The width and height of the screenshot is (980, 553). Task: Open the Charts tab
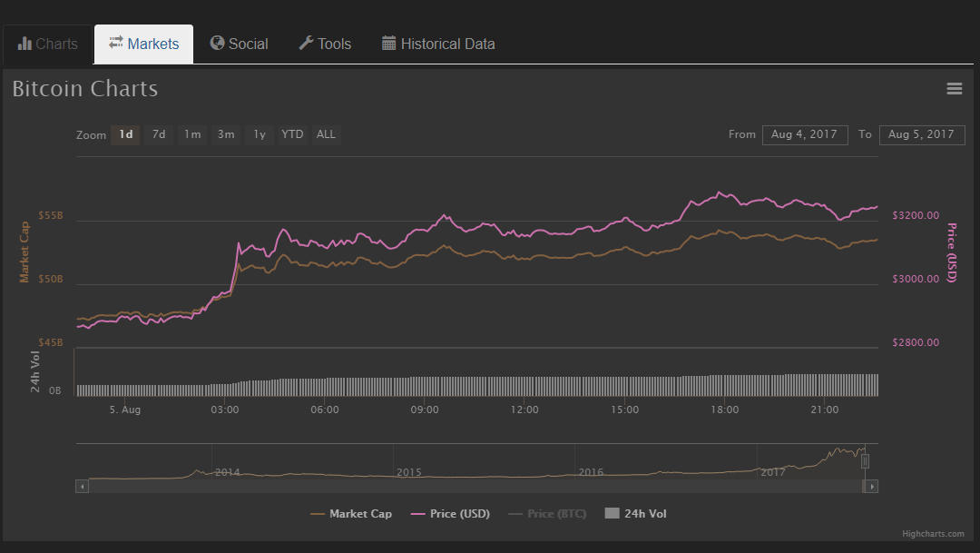[x=48, y=44]
